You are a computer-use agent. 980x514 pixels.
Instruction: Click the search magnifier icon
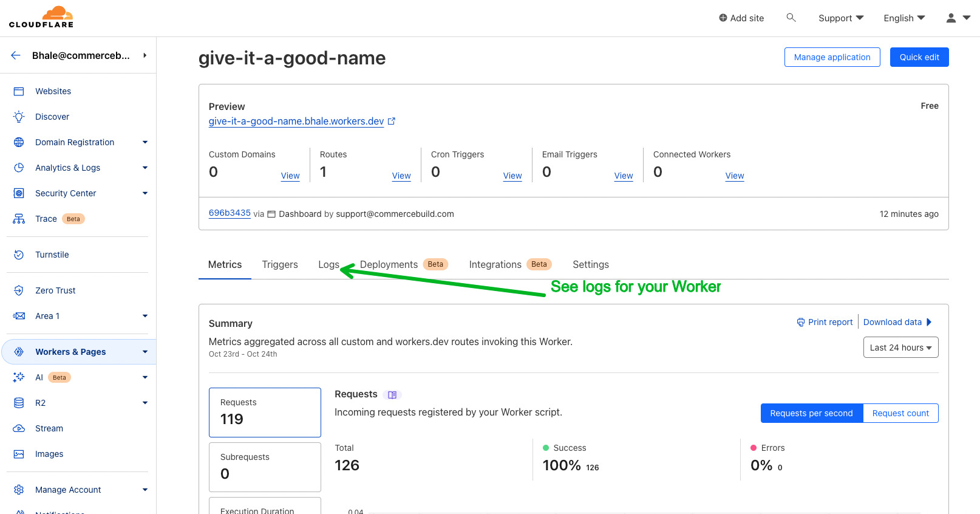click(x=791, y=18)
